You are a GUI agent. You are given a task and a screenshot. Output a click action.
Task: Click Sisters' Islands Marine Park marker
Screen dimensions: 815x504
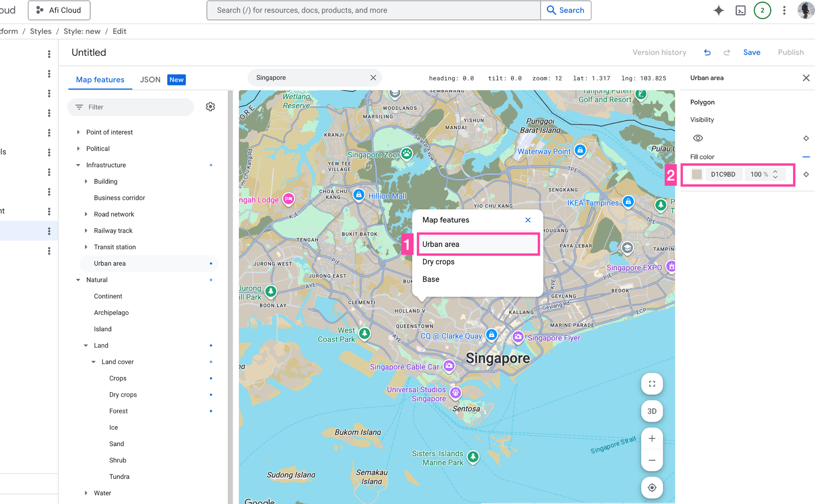[x=473, y=457]
